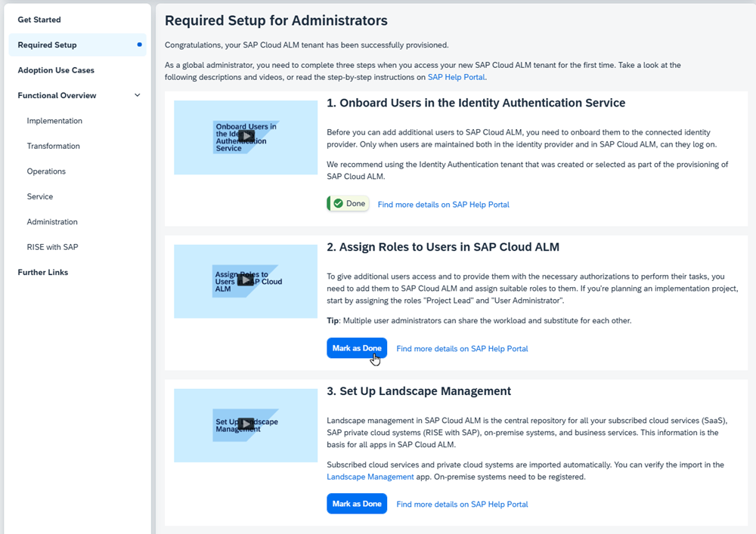Image resolution: width=756 pixels, height=534 pixels.
Task: Play the Onboard Users video
Action: pos(246,136)
